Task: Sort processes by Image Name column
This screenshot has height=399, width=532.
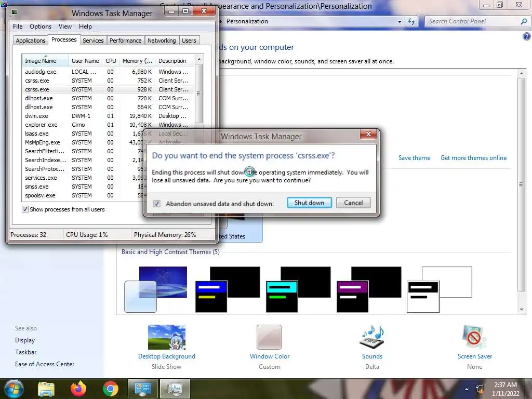Action: [45, 61]
